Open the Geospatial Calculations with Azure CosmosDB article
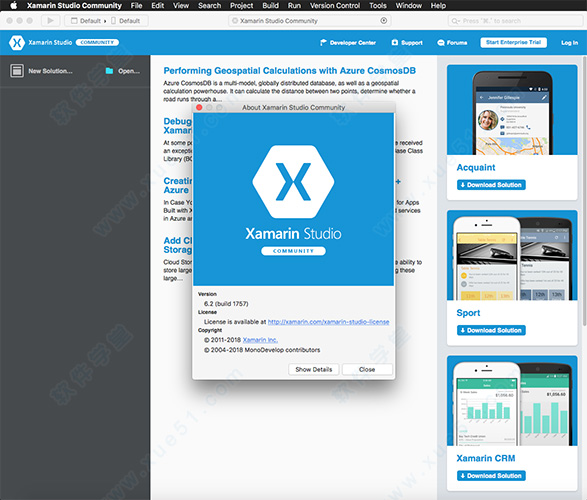The height and width of the screenshot is (500, 587). pos(289,70)
